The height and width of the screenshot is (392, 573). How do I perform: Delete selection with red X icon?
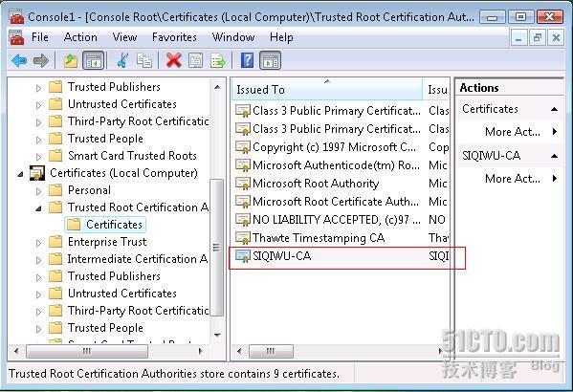(173, 60)
